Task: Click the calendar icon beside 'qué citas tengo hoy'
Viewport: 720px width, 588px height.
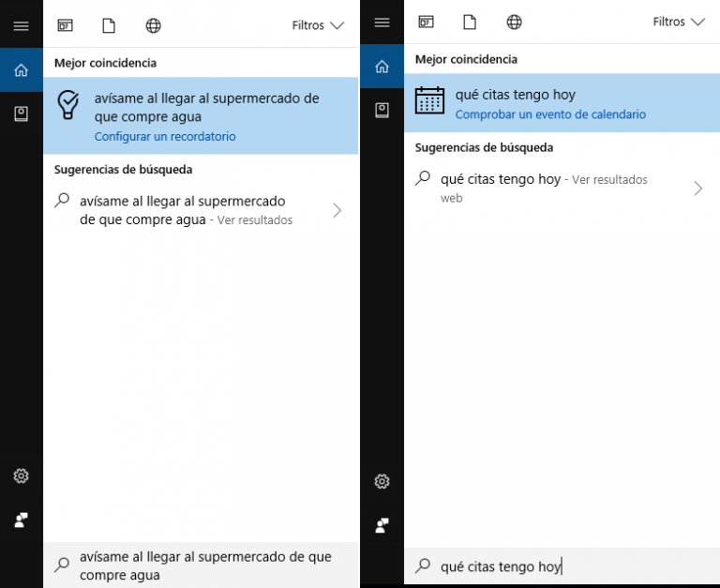Action: (429, 100)
